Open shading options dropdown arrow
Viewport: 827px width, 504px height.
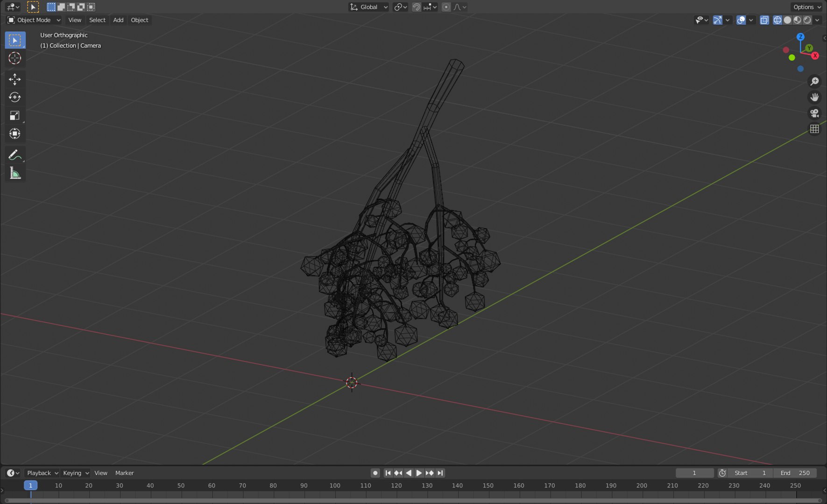[x=817, y=20]
